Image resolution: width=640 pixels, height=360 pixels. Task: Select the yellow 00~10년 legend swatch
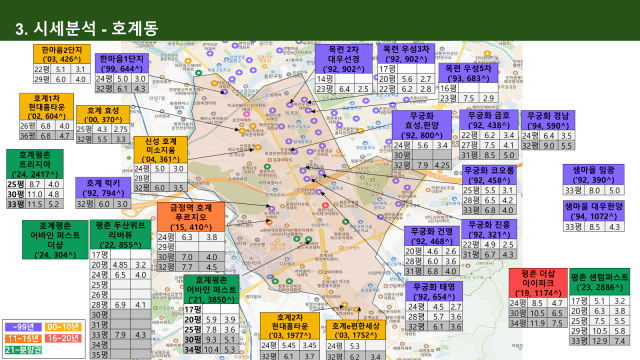pos(63,327)
